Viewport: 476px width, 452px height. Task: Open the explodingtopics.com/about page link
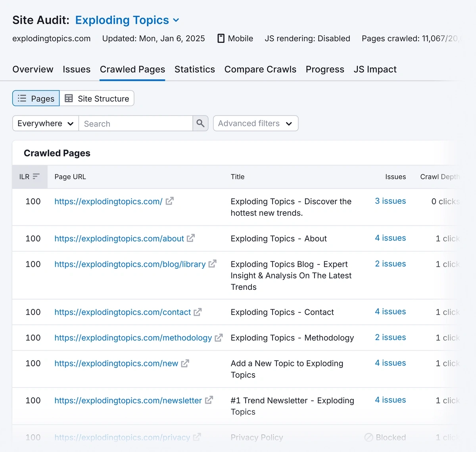[x=119, y=238]
